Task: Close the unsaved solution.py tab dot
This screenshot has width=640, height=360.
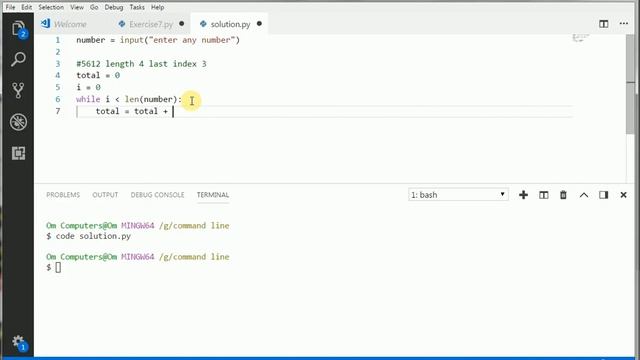Action: (x=259, y=24)
